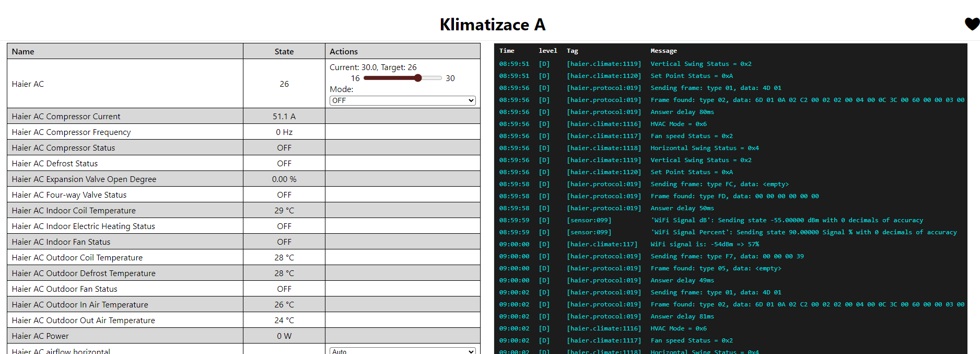Click the log Tag column header

[x=573, y=51]
